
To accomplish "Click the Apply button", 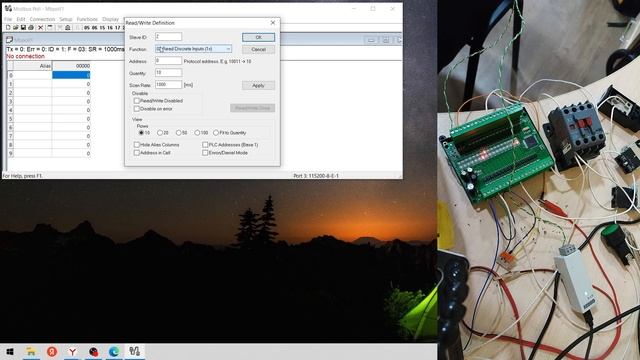I will click(258, 85).
